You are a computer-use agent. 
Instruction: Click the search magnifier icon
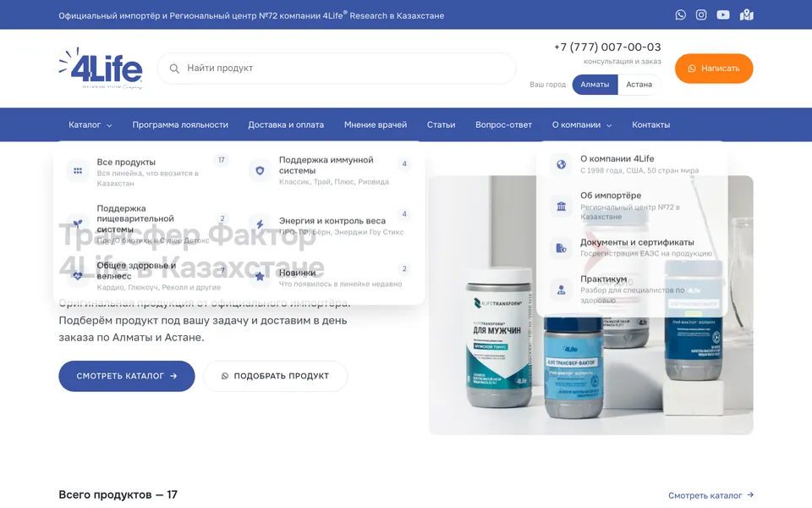pyautogui.click(x=174, y=69)
